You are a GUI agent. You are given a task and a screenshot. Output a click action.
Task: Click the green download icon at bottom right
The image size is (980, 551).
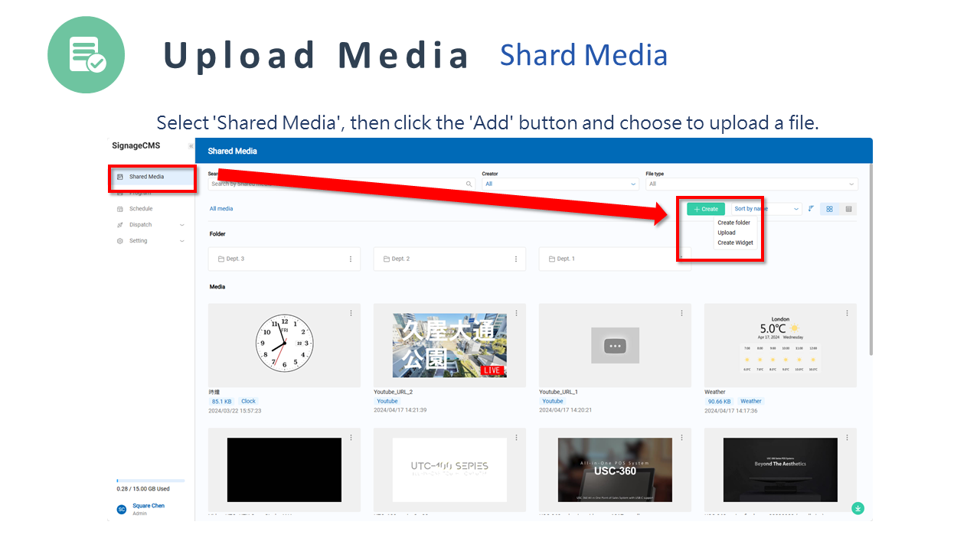[857, 508]
